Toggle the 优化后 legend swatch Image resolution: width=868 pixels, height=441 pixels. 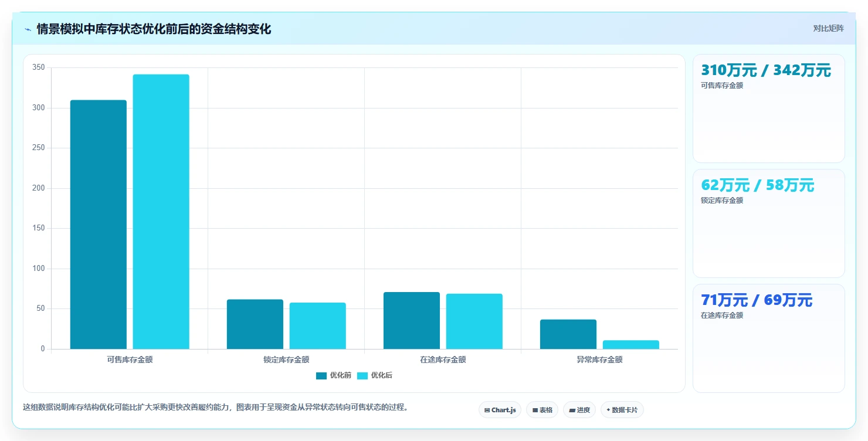pyautogui.click(x=362, y=376)
